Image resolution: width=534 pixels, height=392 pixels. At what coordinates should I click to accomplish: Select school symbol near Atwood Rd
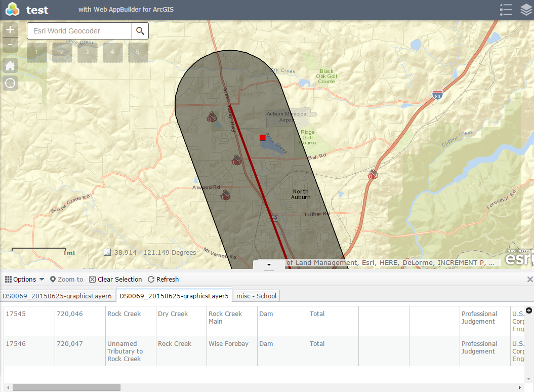pyautogui.click(x=225, y=195)
